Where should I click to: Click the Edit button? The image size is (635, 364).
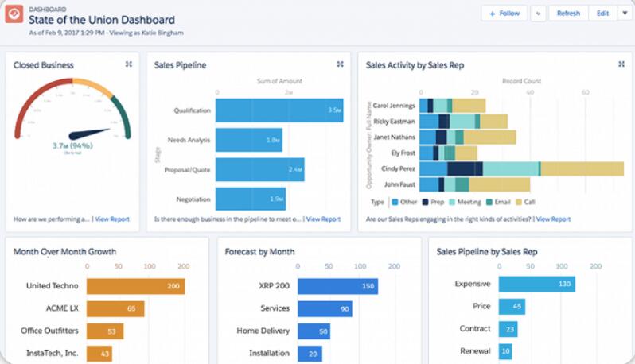click(x=602, y=14)
